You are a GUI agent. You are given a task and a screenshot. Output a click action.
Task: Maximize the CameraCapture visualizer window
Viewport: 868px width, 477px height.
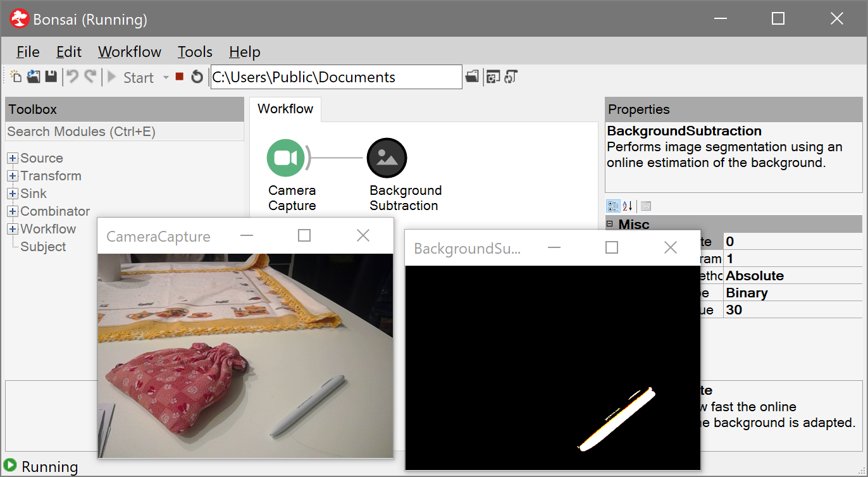point(304,235)
